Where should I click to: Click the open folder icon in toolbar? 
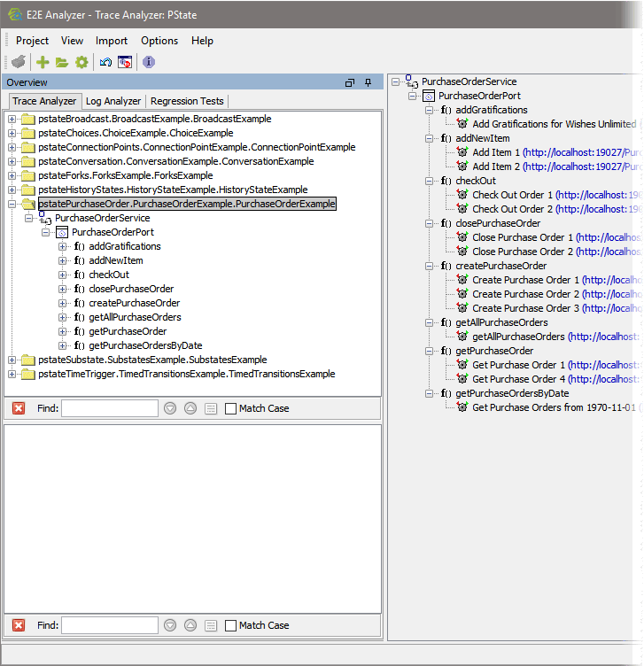pos(61,62)
